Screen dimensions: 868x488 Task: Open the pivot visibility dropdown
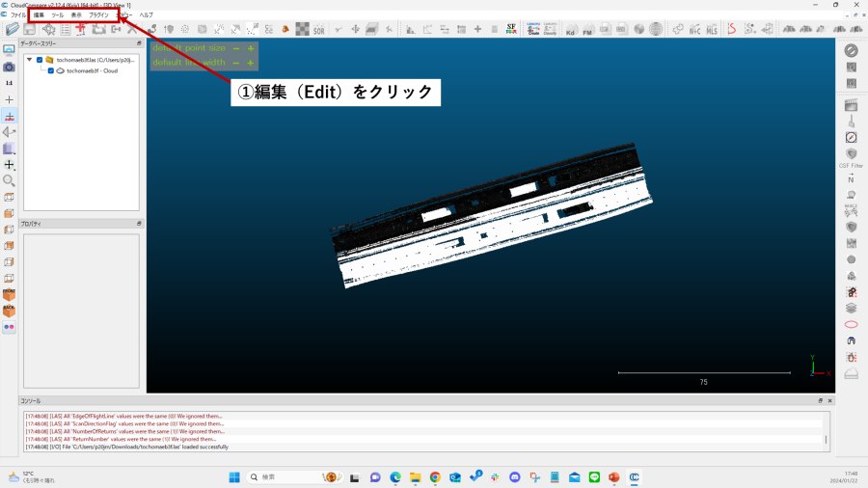pyautogui.click(x=9, y=165)
